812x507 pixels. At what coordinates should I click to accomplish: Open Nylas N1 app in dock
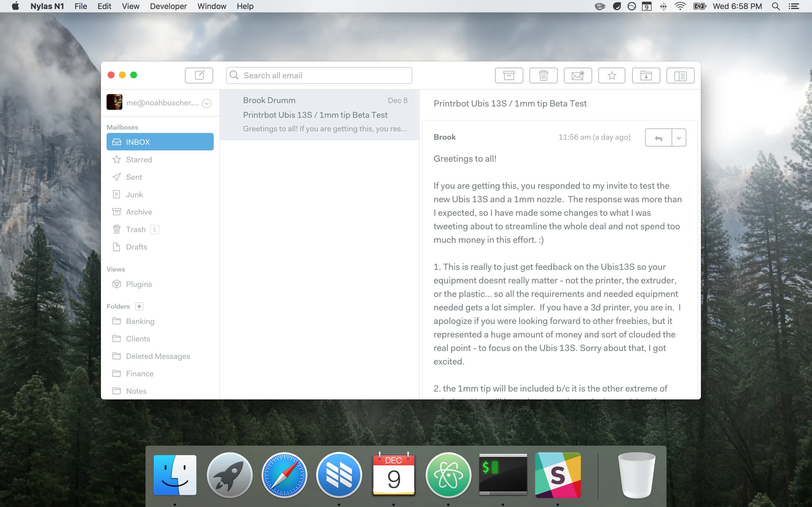tap(339, 475)
